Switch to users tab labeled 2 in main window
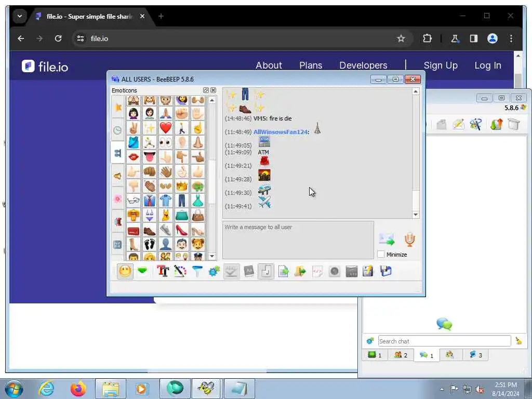Screen dimensions: 532x399 [401, 355]
